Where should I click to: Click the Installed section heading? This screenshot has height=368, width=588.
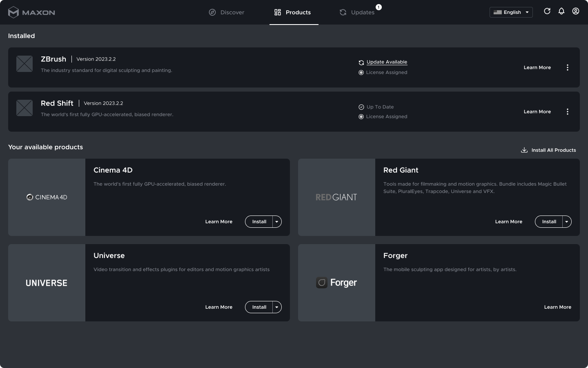coord(22,36)
